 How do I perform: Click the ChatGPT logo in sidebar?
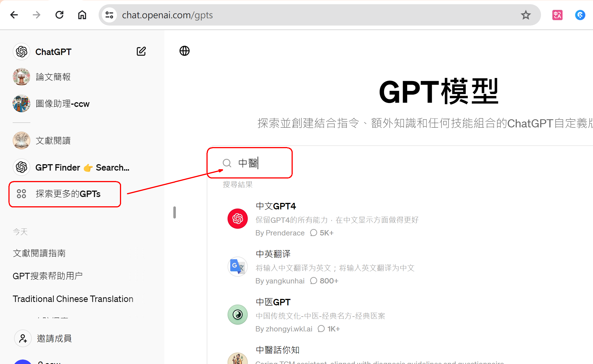click(x=21, y=52)
